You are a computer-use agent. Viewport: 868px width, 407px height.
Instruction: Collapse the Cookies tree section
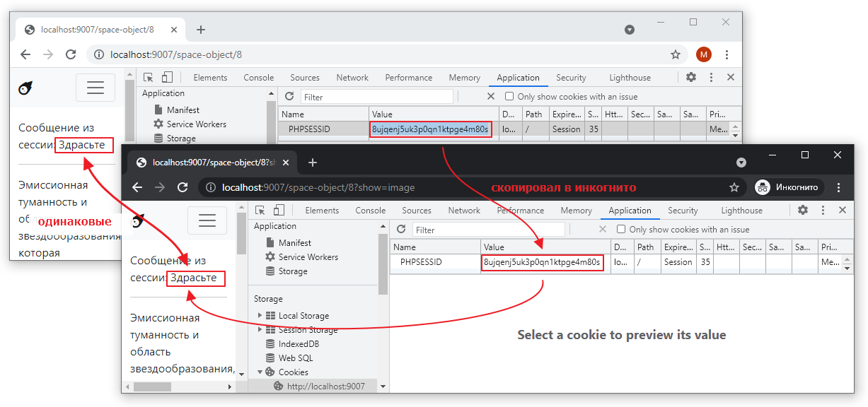260,372
